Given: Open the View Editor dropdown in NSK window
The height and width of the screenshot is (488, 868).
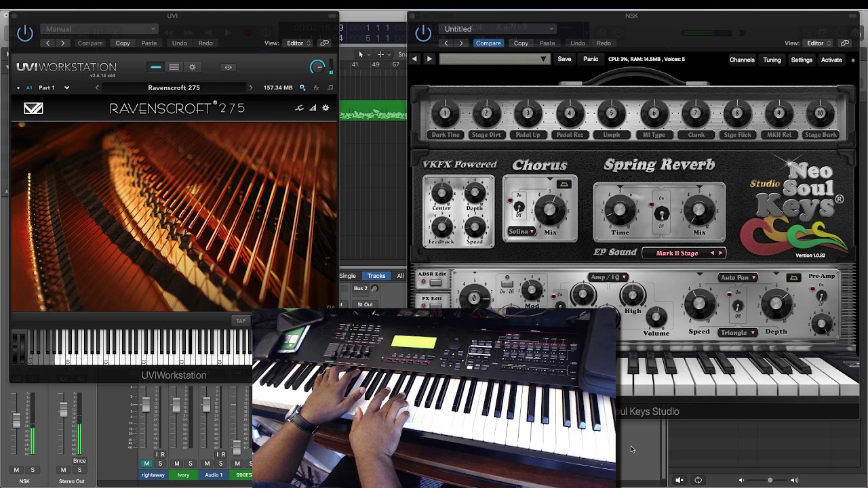Looking at the screenshot, I should tap(818, 43).
